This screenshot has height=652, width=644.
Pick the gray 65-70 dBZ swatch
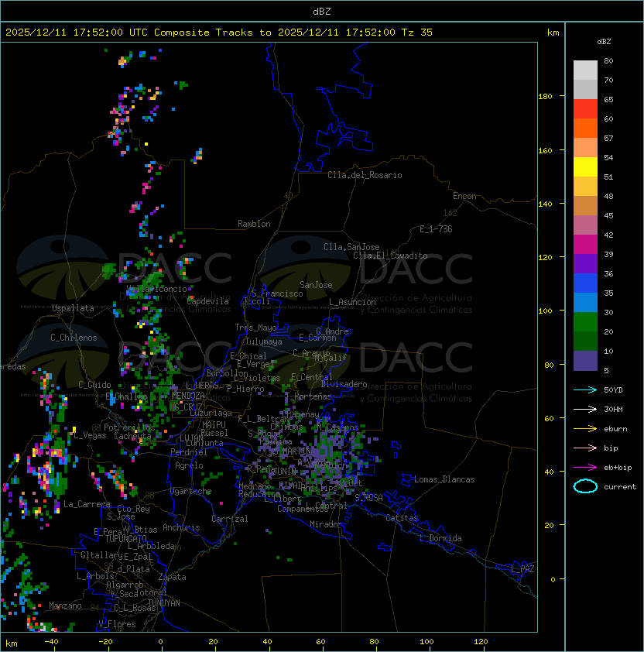click(x=585, y=89)
